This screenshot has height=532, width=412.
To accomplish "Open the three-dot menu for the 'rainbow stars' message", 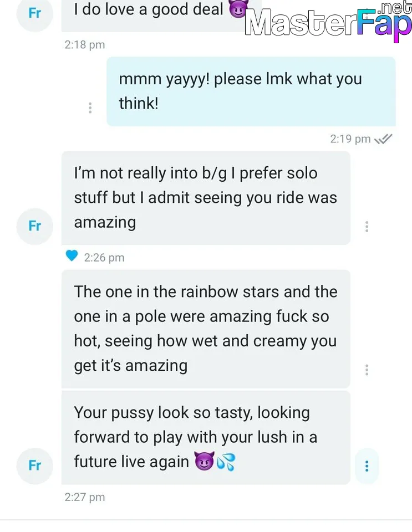I will [x=367, y=370].
